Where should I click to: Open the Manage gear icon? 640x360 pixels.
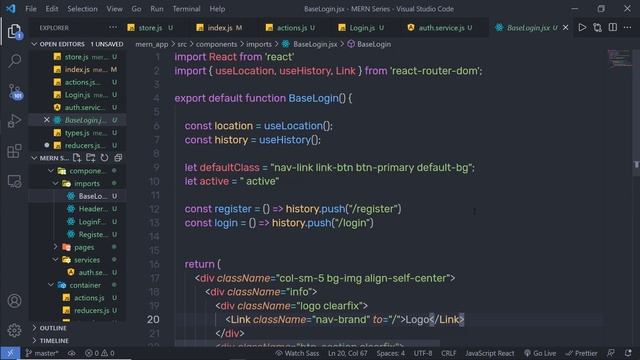coord(15,330)
